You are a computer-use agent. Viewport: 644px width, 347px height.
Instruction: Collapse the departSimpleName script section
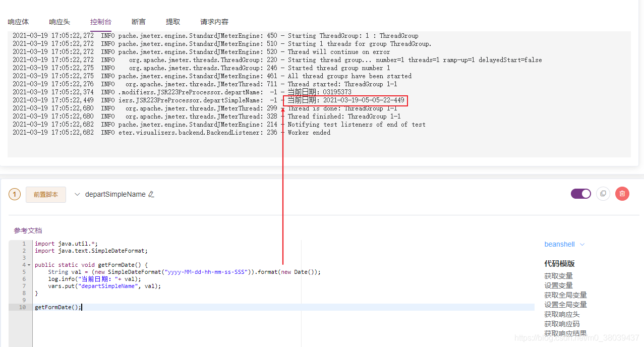pos(77,194)
